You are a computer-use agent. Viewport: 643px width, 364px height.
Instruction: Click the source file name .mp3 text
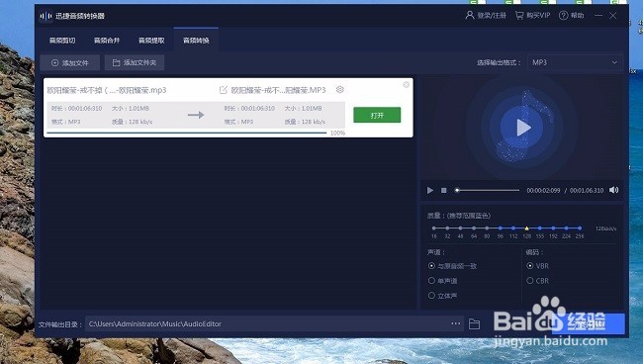pos(107,90)
